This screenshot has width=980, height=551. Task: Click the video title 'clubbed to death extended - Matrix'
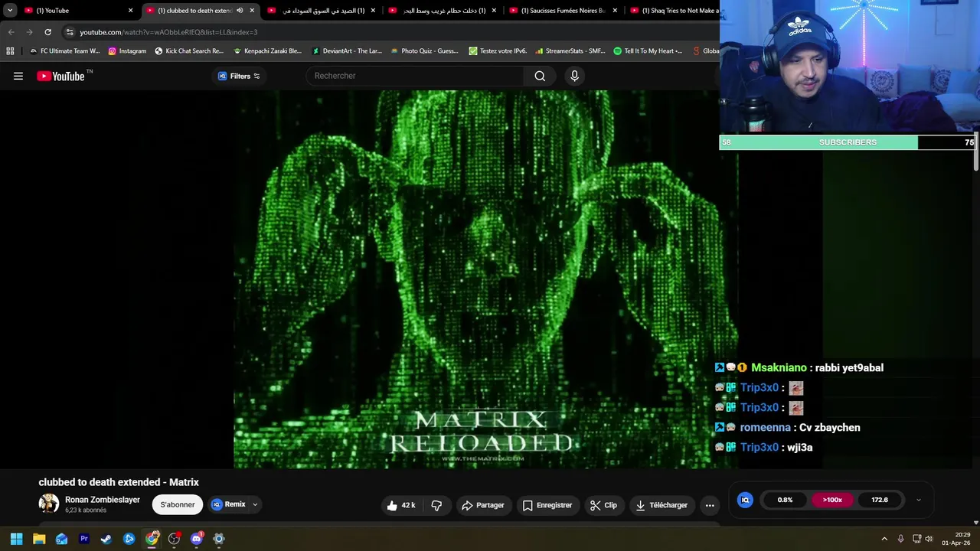pyautogui.click(x=119, y=482)
